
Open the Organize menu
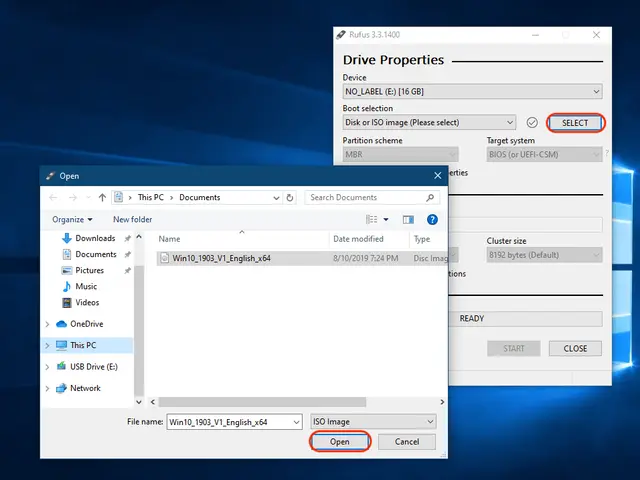(72, 220)
